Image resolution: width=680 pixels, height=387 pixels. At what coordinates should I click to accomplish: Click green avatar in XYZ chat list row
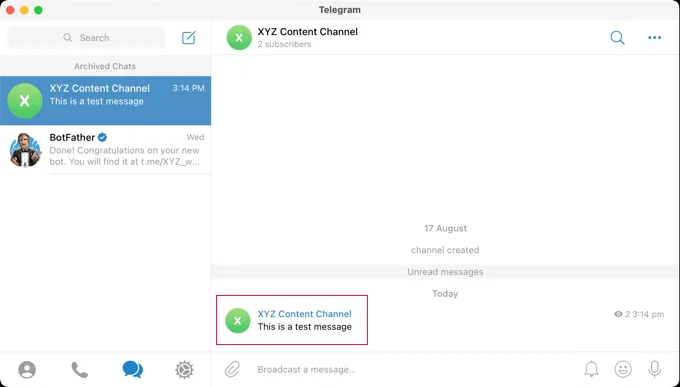click(x=25, y=101)
